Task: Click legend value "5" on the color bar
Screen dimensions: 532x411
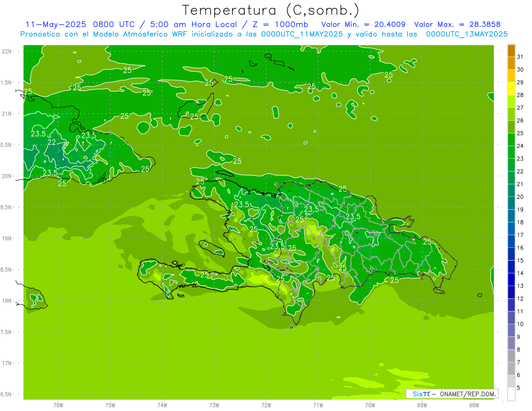Action: pos(519,388)
